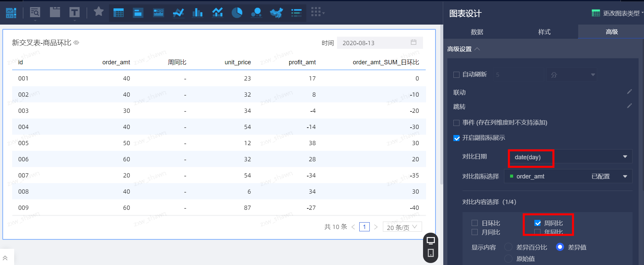Click the star favorites icon
Viewport: 644px width, 265px height.
[x=99, y=11]
